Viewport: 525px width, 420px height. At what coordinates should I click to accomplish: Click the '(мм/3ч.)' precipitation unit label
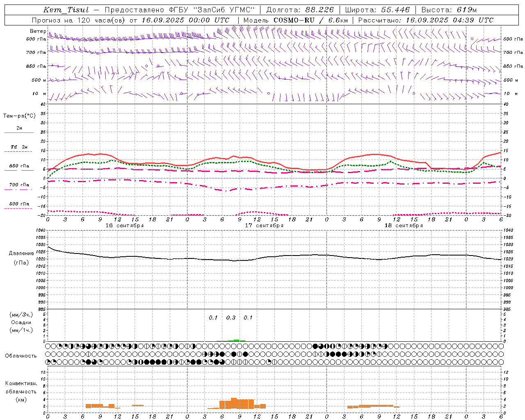(x=21, y=315)
